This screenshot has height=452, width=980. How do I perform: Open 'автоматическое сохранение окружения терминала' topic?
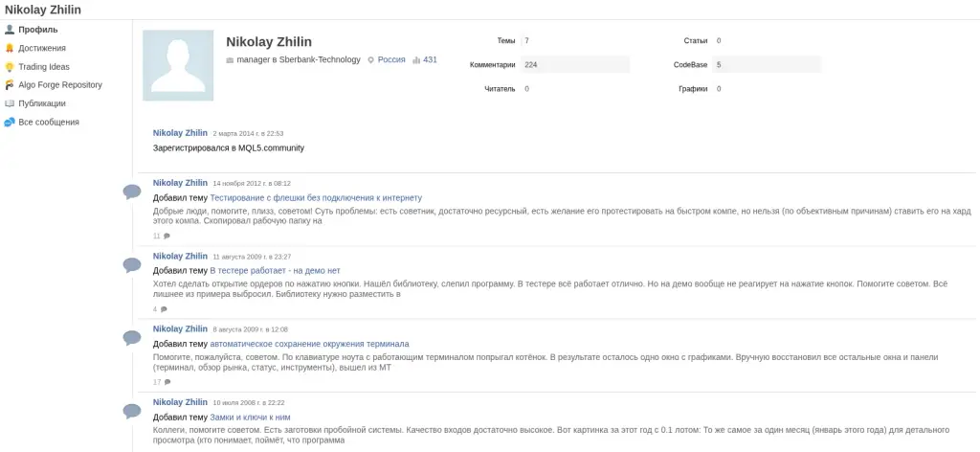point(309,344)
